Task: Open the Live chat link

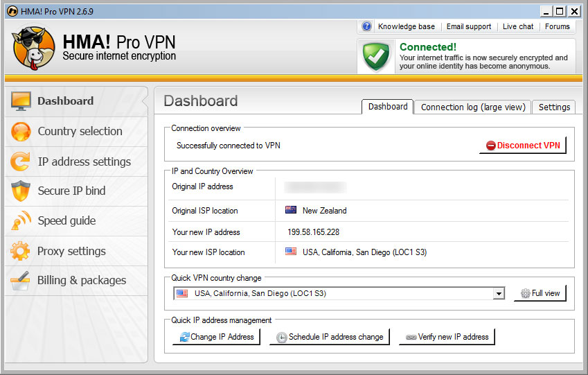Action: click(x=518, y=26)
